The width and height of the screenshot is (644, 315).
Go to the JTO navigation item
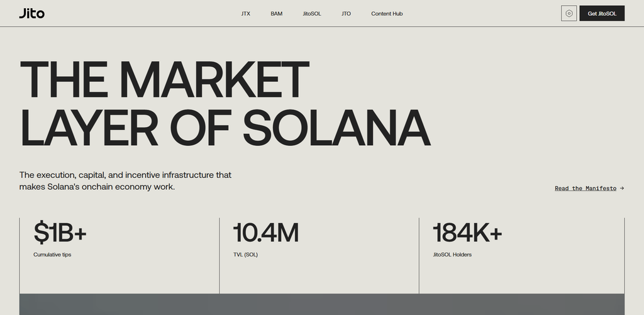pos(347,14)
